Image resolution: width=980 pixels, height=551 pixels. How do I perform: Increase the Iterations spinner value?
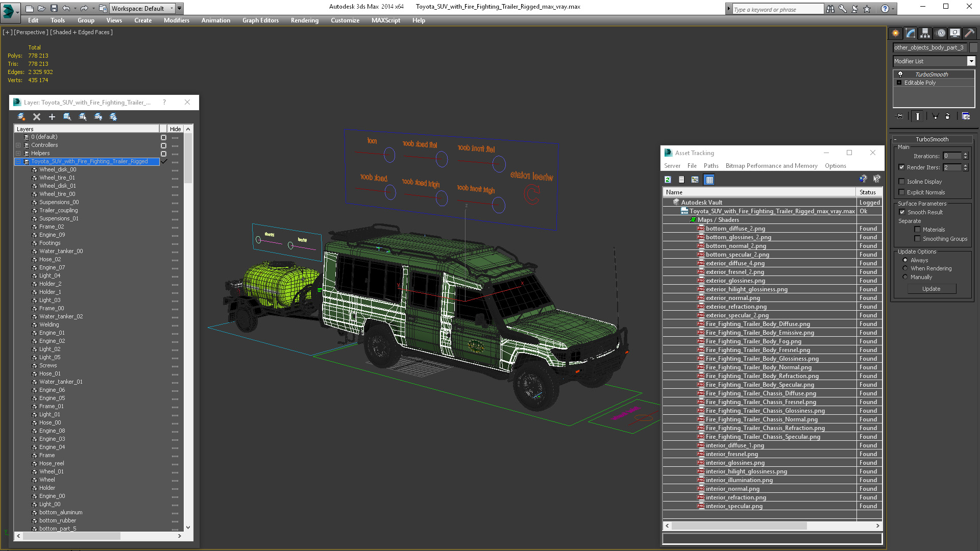[x=966, y=154]
